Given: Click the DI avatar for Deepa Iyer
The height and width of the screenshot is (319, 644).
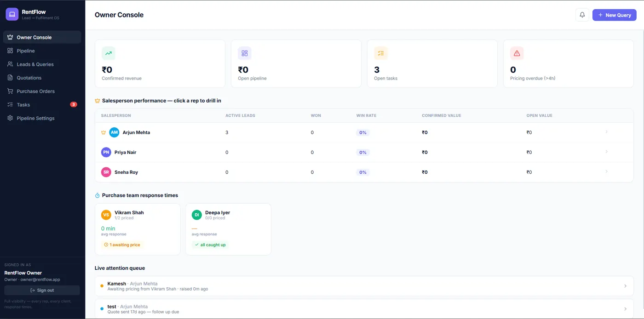Looking at the screenshot, I should 197,215.
